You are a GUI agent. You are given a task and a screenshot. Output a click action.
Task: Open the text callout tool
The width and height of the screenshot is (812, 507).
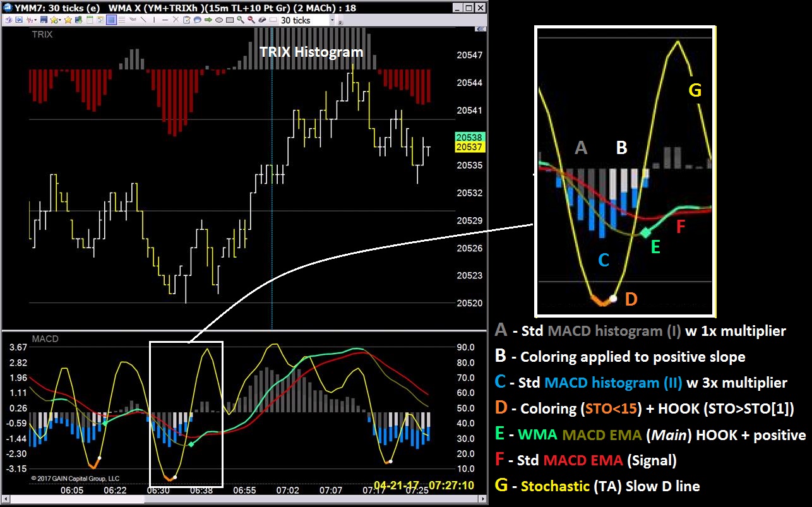pyautogui.click(x=196, y=20)
